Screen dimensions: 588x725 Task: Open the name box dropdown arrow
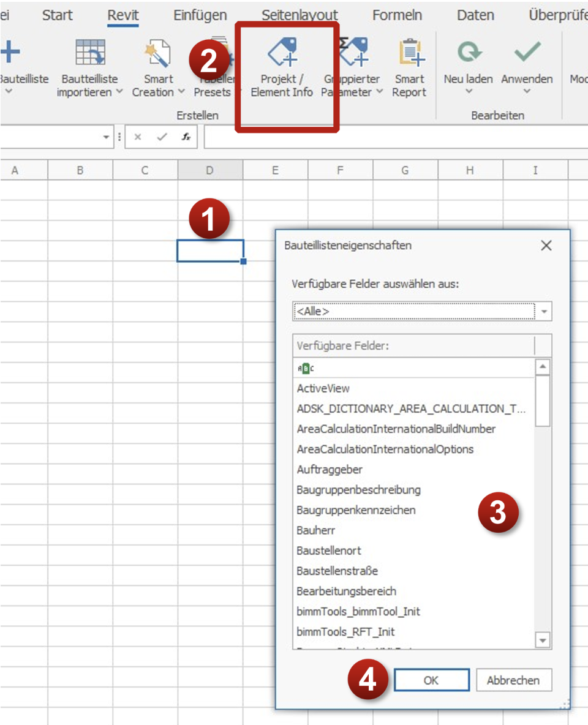tap(106, 137)
